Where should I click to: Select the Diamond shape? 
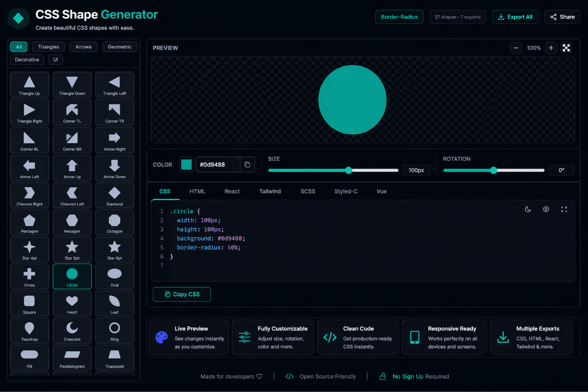click(x=115, y=195)
